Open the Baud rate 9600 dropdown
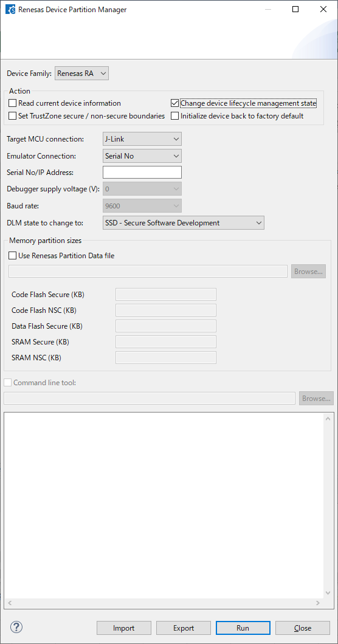This screenshot has width=338, height=644. 142,206
